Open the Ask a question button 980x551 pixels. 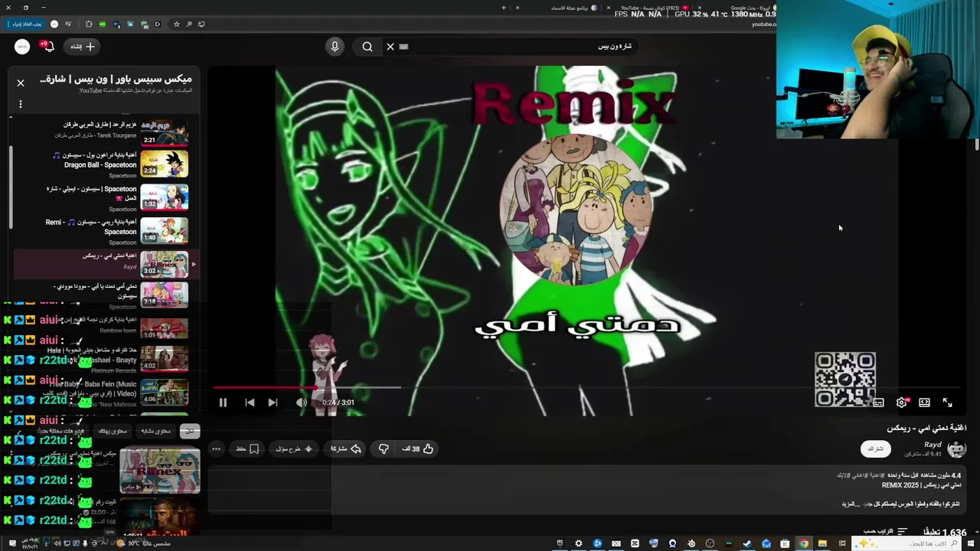click(294, 449)
